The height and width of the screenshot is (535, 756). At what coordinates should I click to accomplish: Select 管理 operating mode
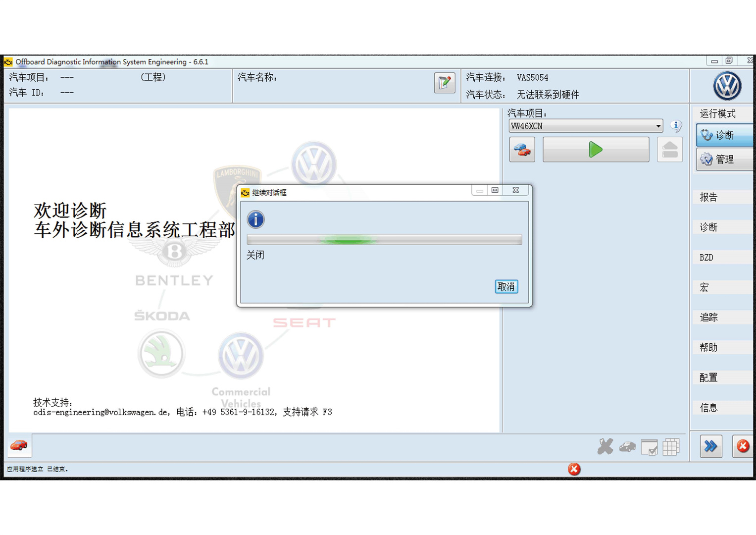click(725, 159)
